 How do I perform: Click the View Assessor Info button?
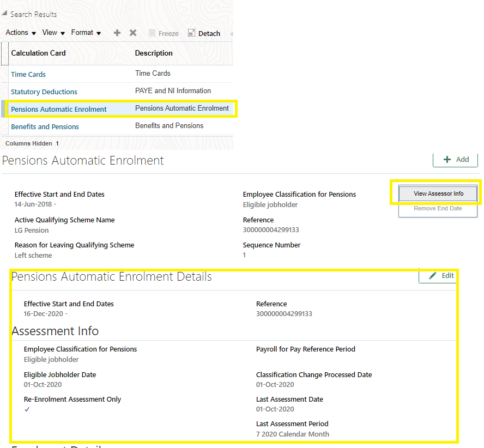pos(437,193)
